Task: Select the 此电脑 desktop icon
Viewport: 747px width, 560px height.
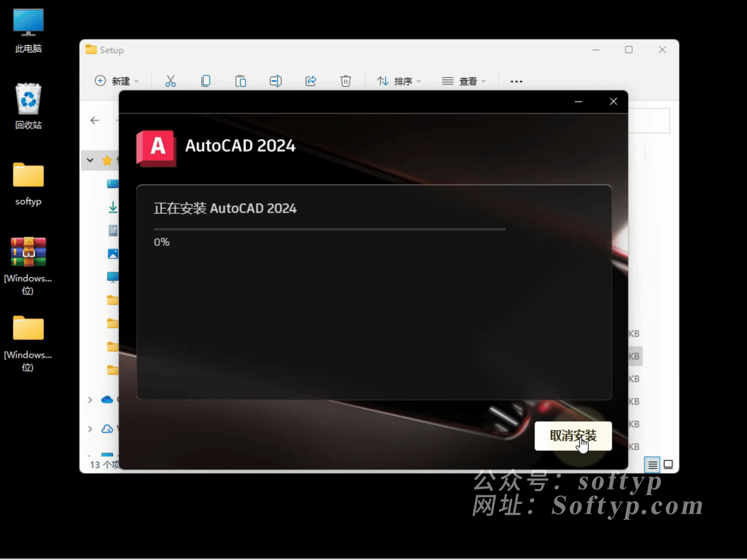Action: (x=28, y=30)
